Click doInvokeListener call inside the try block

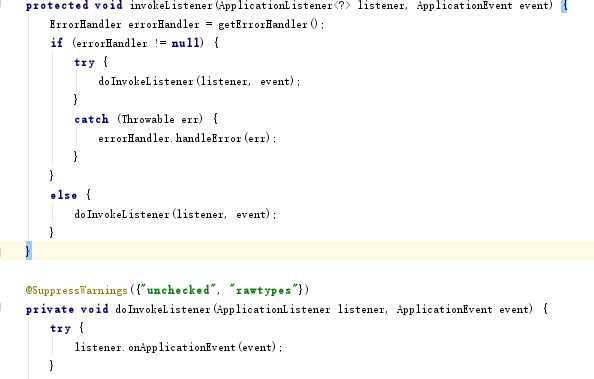pyautogui.click(x=146, y=81)
